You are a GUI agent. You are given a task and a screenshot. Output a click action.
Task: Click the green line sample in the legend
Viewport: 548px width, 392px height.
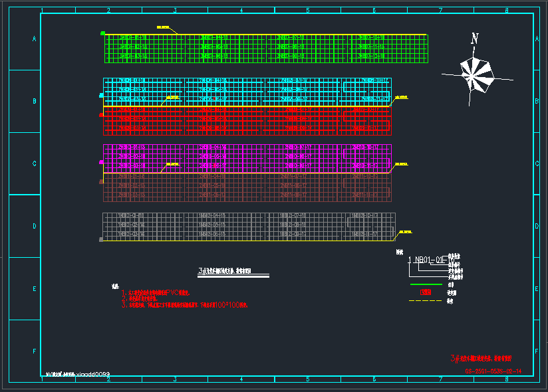(x=425, y=284)
